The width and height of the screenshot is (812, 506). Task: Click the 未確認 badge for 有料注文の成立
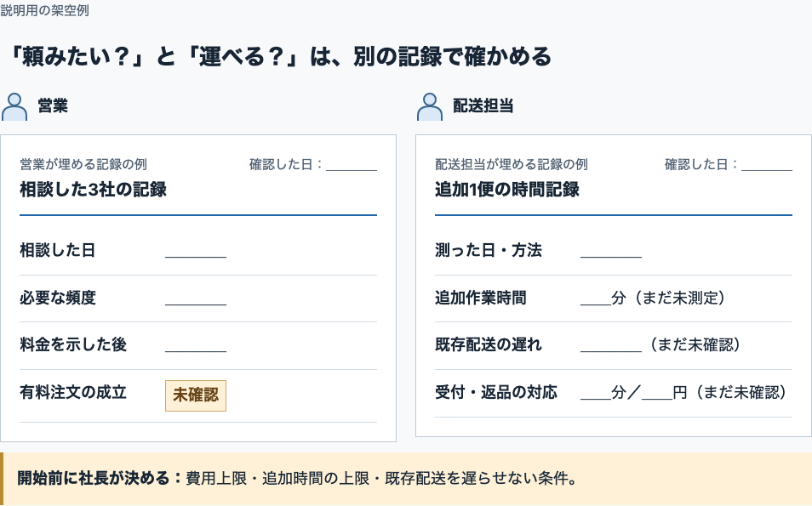(x=196, y=395)
